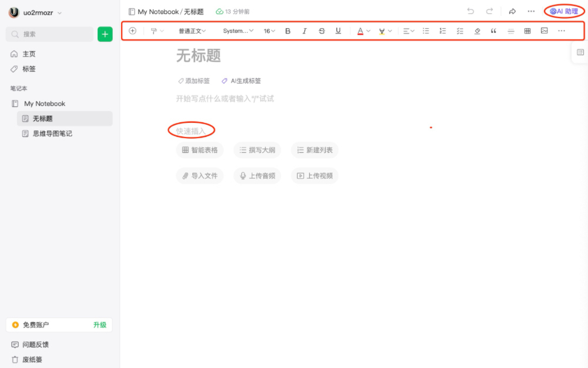
Task: Apply strikethrough to text
Action: point(322,31)
